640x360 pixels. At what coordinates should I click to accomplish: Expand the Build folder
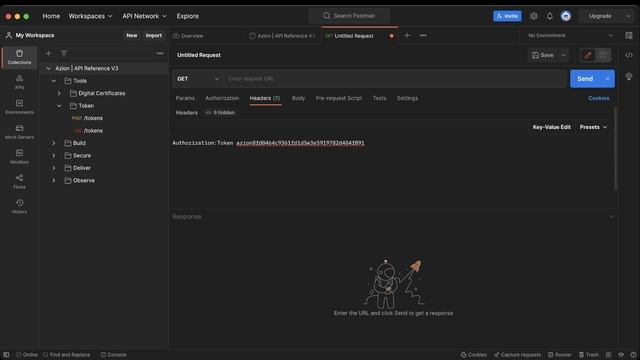point(53,143)
